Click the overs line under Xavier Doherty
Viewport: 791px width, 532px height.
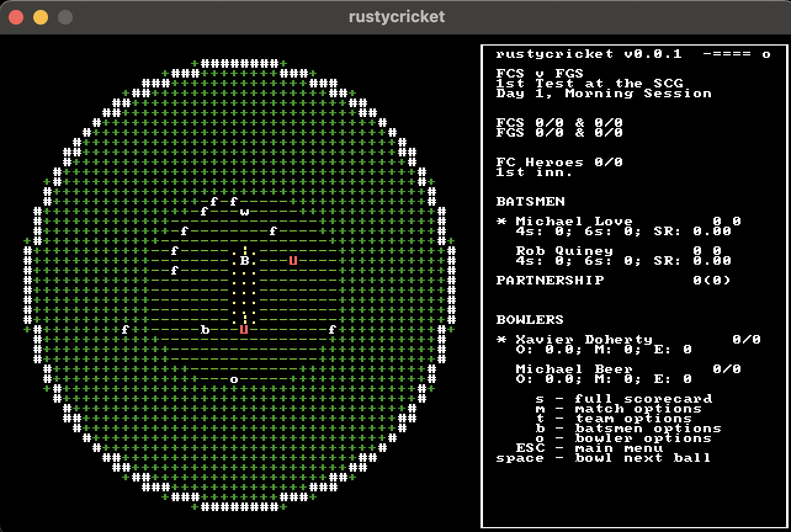pos(604,350)
